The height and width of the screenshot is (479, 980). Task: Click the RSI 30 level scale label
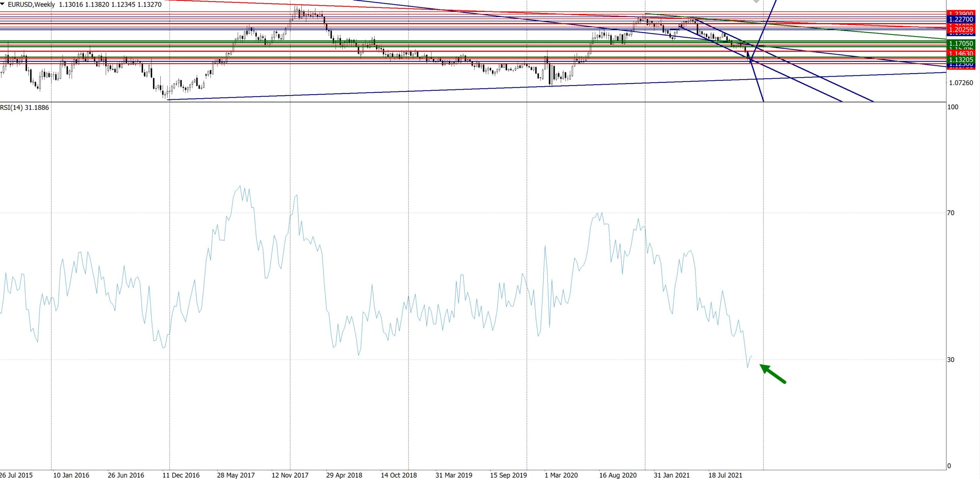coord(951,360)
